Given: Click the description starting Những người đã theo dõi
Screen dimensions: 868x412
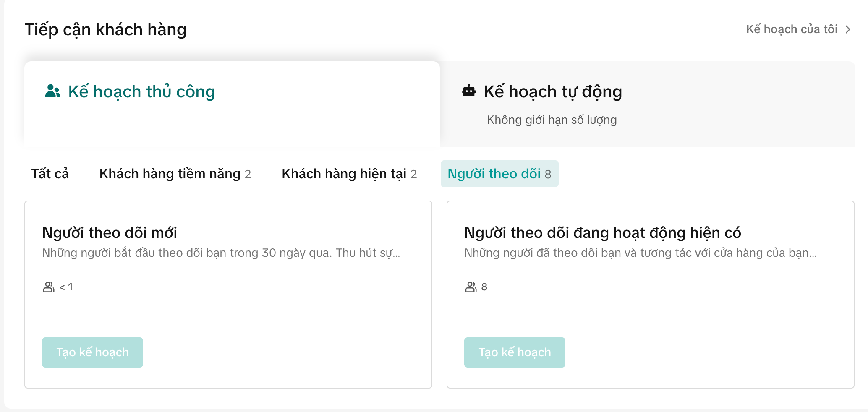Looking at the screenshot, I should [640, 253].
